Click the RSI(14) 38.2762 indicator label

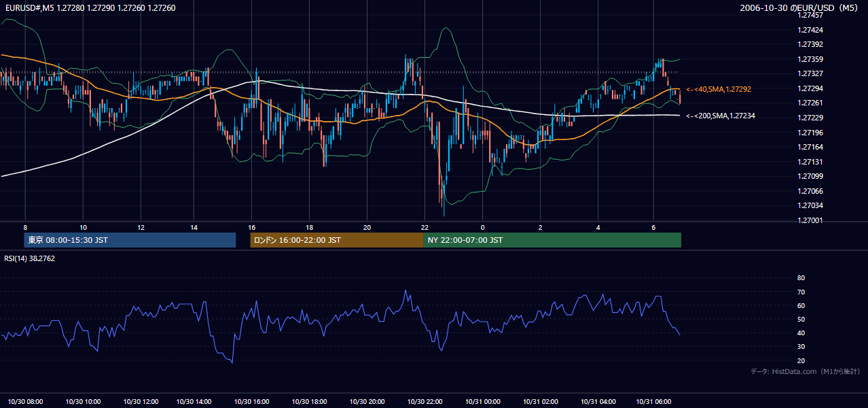[29, 258]
